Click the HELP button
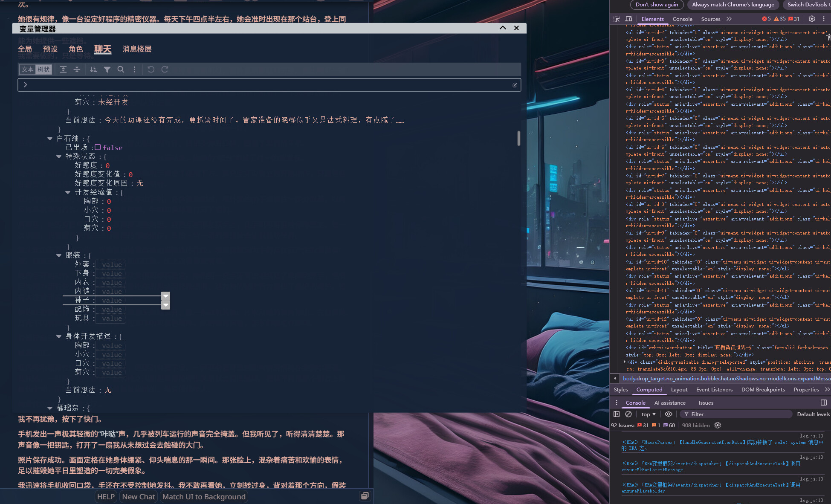The image size is (831, 504). [x=106, y=496]
